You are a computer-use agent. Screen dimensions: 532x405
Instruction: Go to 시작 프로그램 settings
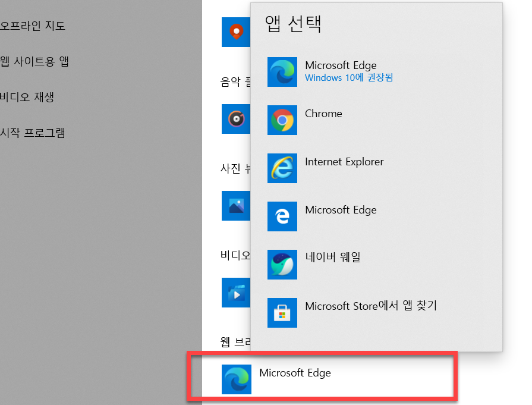[x=33, y=133]
